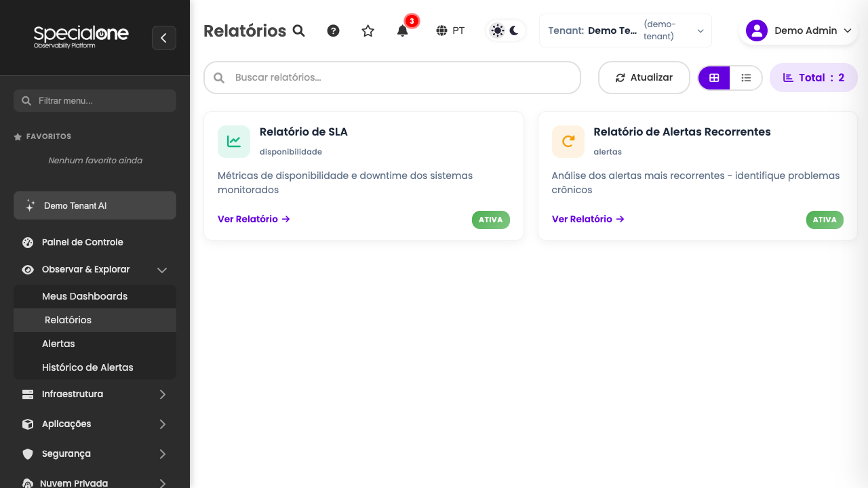The image size is (868, 488).
Task: Click the eye icon for Observar & Explorar
Action: pos(28,269)
